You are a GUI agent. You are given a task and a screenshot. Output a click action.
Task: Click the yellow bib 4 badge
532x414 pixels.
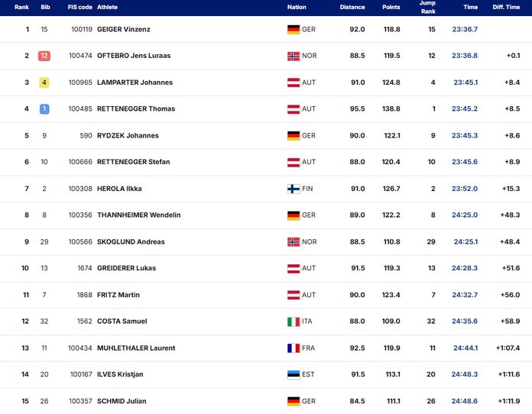tap(44, 82)
